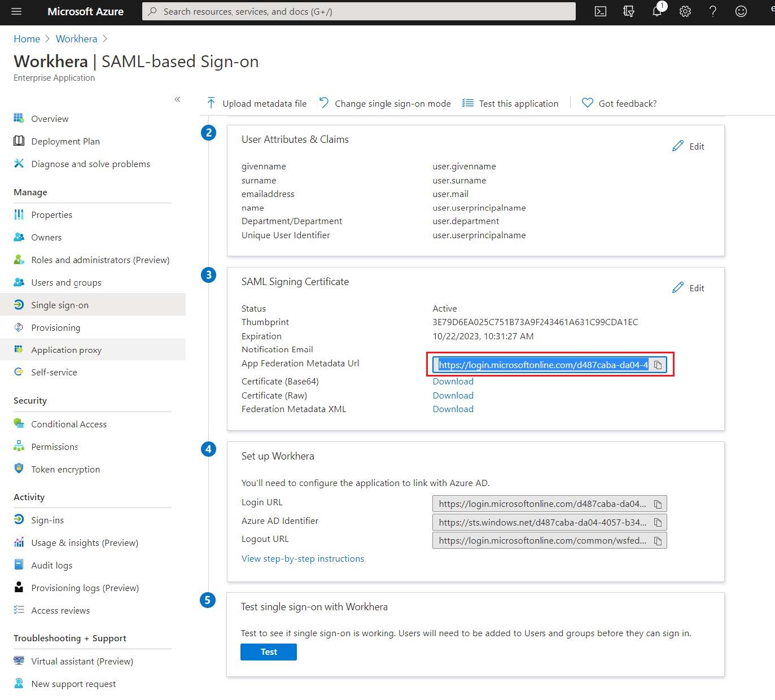The width and height of the screenshot is (775, 700).
Task: Edit User Attributes & Claims
Action: coord(688,146)
